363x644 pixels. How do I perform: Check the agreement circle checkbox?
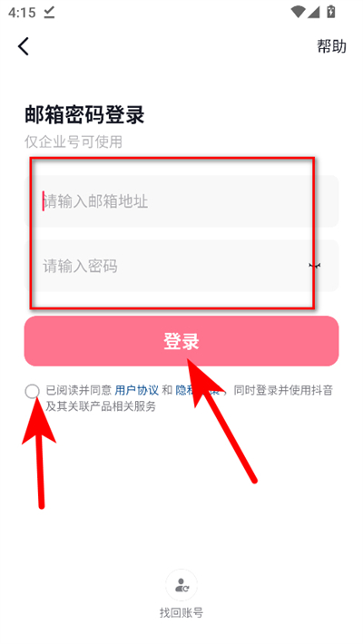(x=32, y=392)
